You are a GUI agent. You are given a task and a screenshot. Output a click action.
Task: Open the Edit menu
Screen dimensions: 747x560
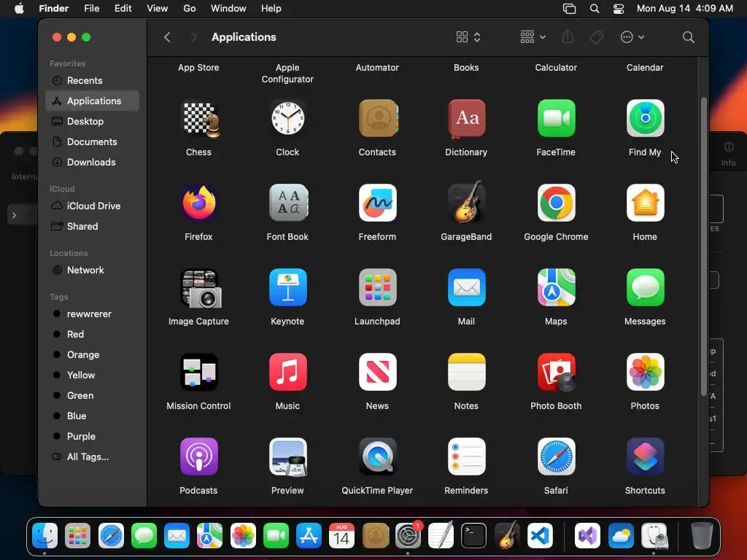click(123, 9)
